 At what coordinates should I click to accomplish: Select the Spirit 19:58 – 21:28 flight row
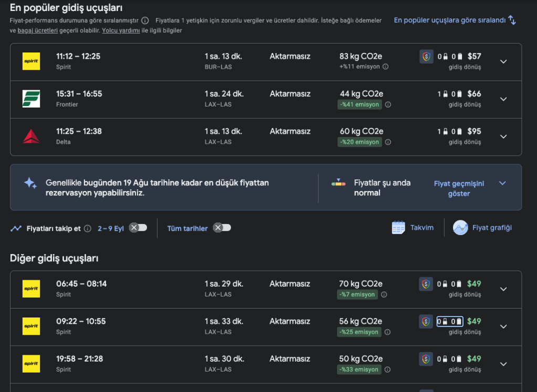(x=236, y=364)
